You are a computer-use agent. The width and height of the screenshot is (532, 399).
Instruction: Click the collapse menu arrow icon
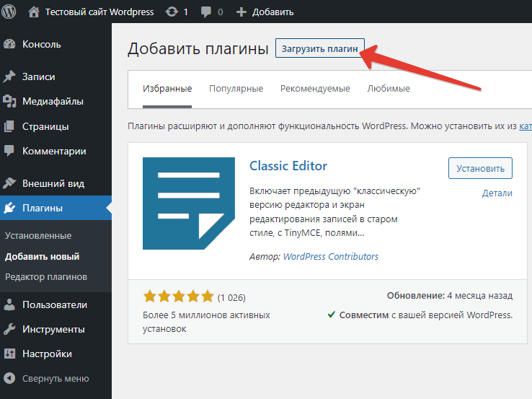click(x=9, y=378)
